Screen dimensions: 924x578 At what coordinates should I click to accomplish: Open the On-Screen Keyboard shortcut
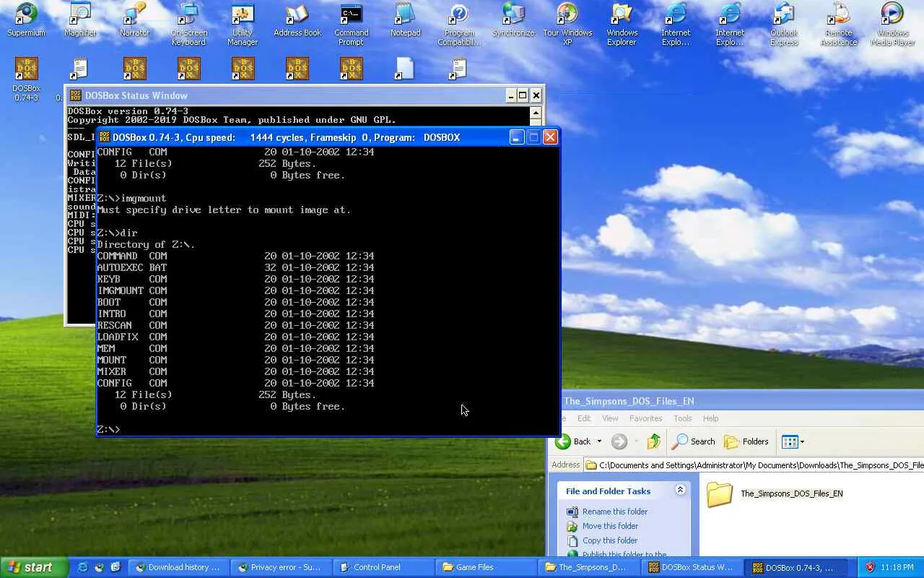[x=188, y=24]
